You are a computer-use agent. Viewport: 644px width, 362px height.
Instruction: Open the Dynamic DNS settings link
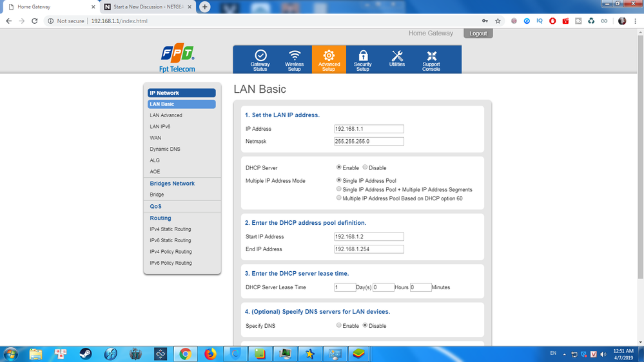pyautogui.click(x=165, y=149)
